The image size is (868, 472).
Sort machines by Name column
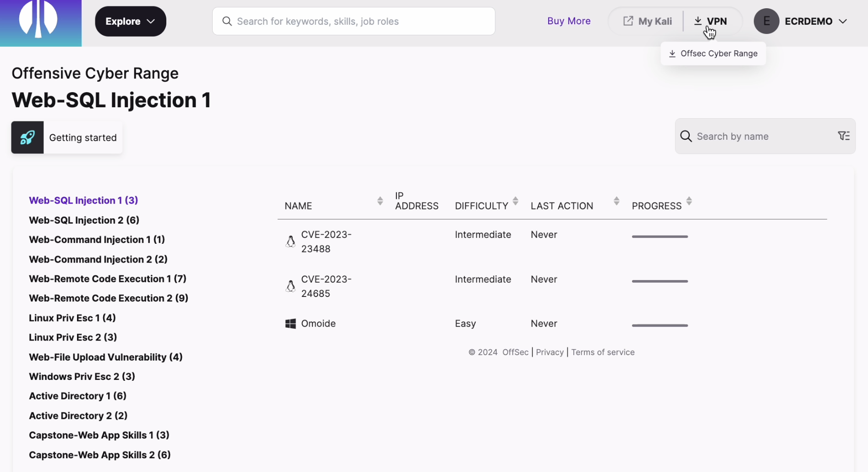click(380, 200)
